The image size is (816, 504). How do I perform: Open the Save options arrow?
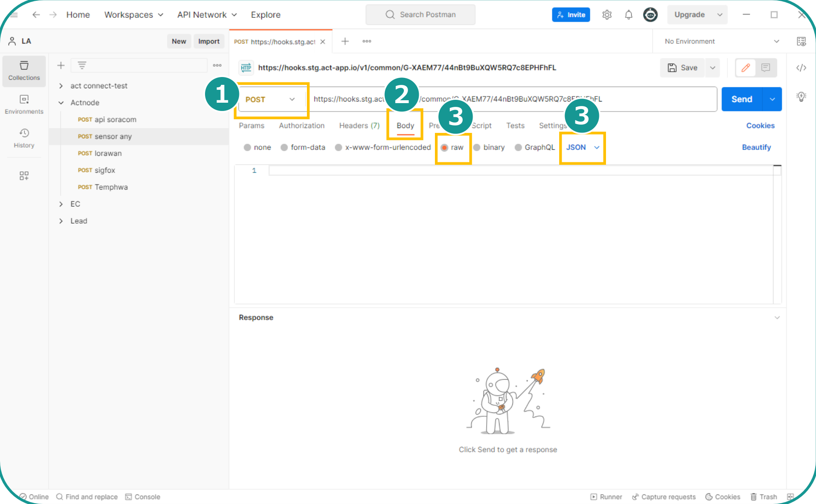[x=712, y=68]
